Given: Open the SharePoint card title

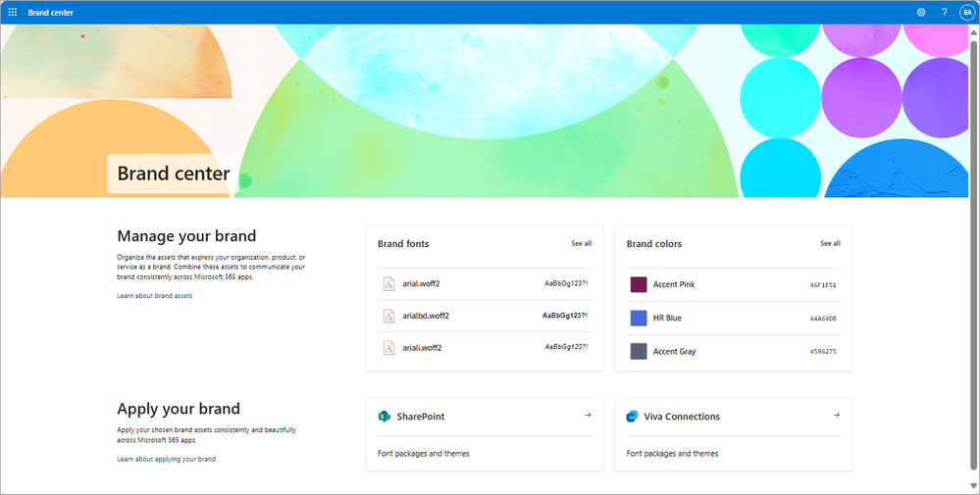Looking at the screenshot, I should (421, 417).
